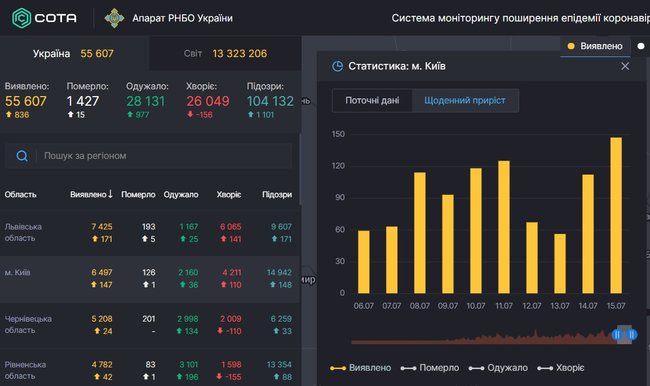Click the 6 065 sick value for Львівська
650x386 pixels.
(x=230, y=227)
